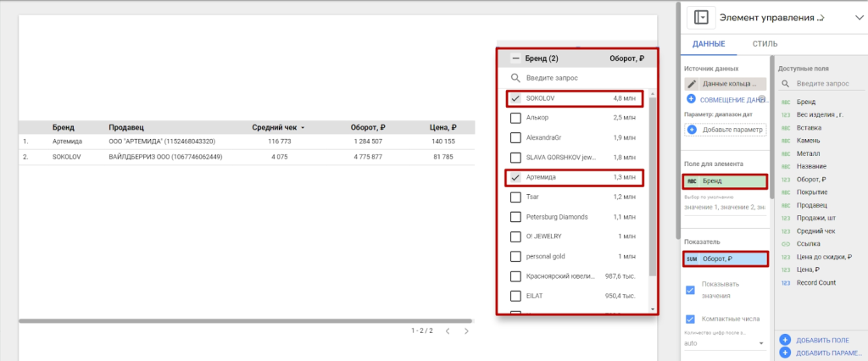The image size is (868, 361).
Task: Check the Алькор brand checkbox
Action: click(x=515, y=118)
